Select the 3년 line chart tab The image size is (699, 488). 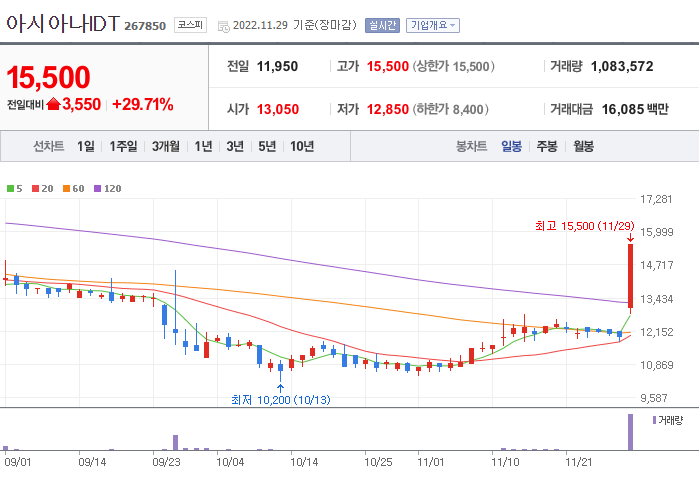click(235, 146)
